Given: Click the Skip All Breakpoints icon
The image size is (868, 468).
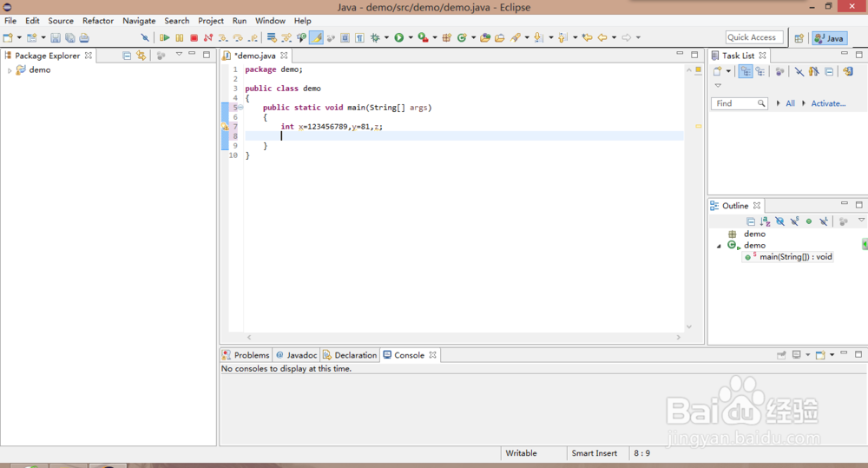Looking at the screenshot, I should 144,37.
